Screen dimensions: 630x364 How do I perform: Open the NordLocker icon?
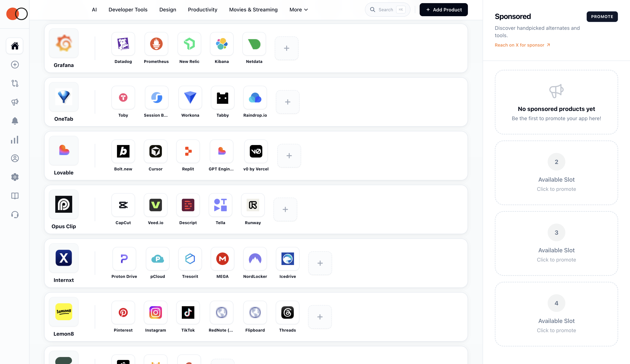255,259
